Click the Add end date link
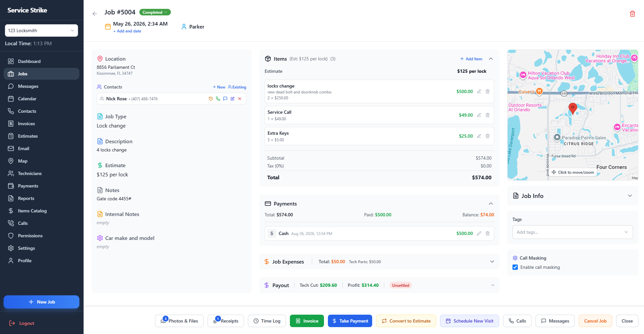 [127, 31]
